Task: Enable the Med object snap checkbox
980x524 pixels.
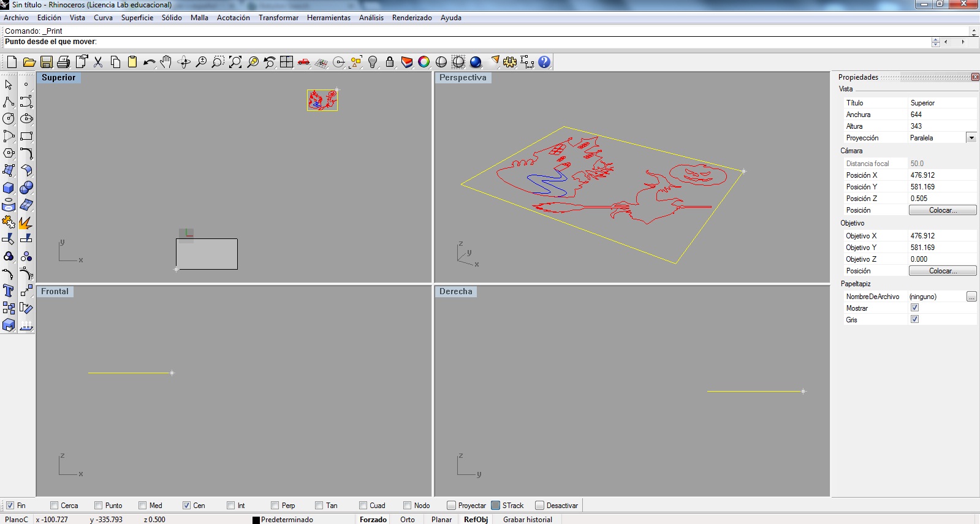Action: (142, 506)
